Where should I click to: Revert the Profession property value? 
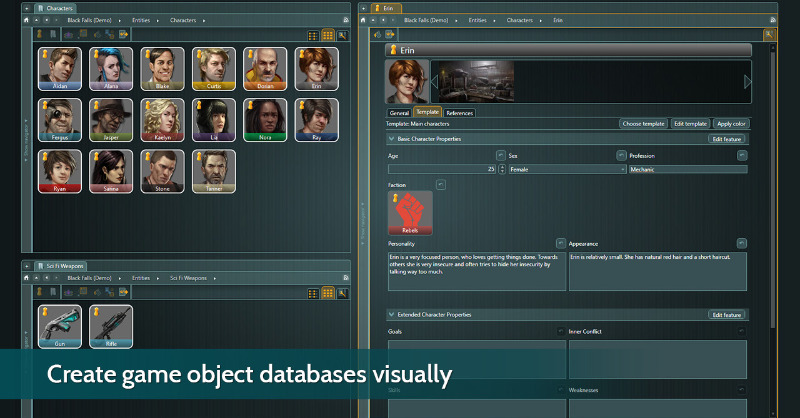point(742,156)
